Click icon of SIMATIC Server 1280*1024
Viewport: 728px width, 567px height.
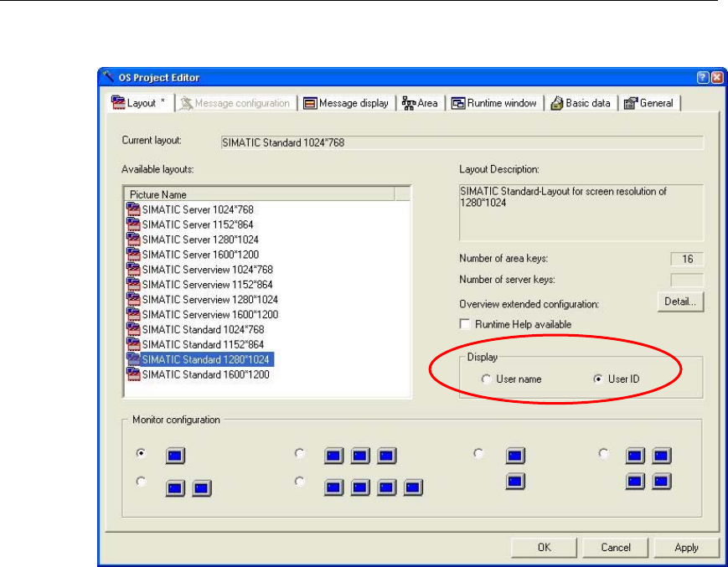tap(133, 240)
